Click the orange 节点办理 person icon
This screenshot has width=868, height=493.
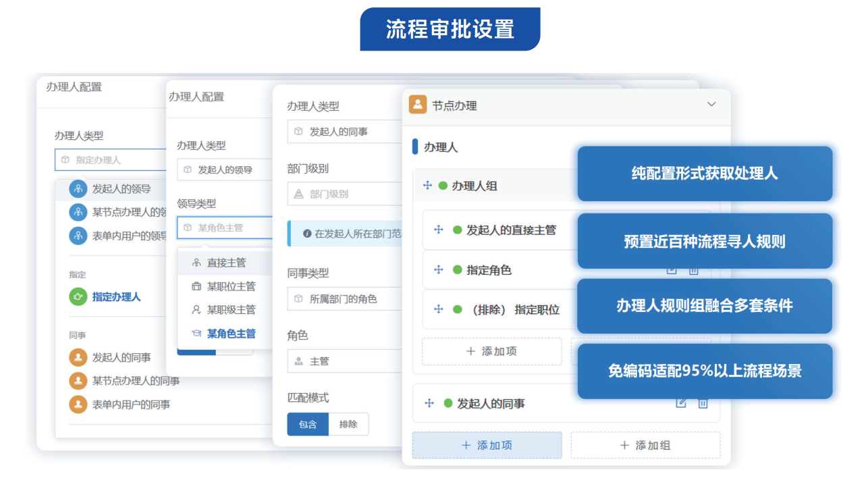[x=418, y=105]
